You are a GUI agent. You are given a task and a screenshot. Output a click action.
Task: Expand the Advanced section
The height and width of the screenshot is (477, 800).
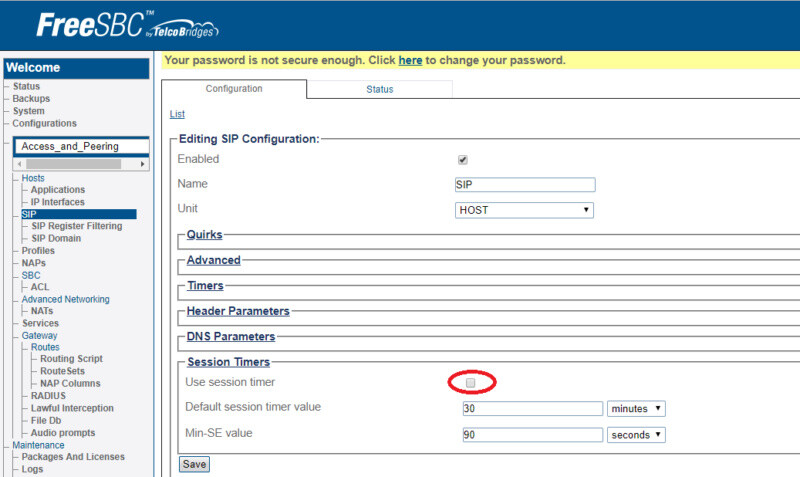coord(213,260)
